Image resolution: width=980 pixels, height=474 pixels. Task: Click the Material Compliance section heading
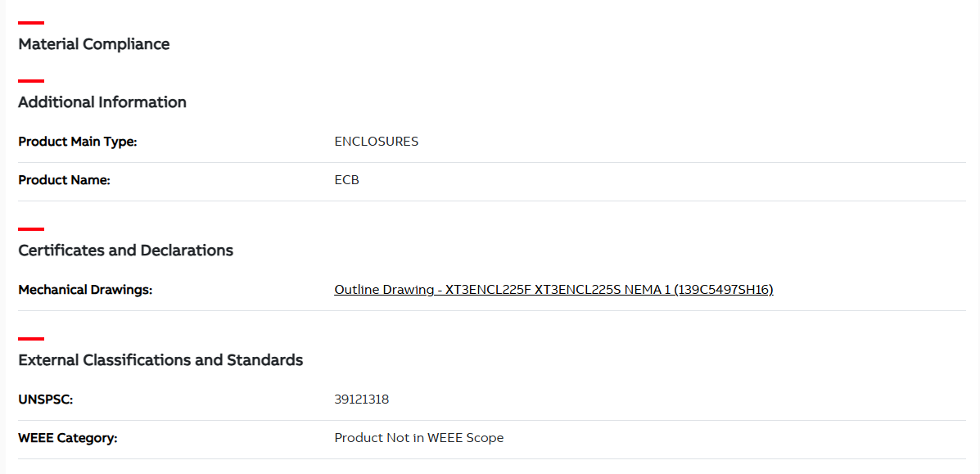click(94, 44)
